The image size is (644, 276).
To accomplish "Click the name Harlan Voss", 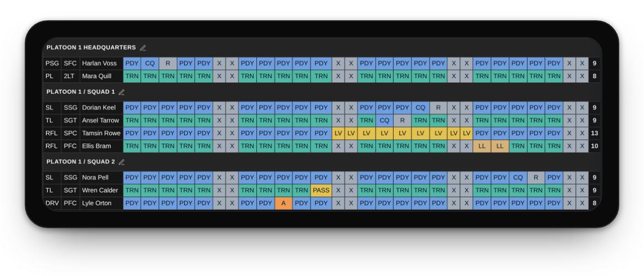I will (x=100, y=64).
